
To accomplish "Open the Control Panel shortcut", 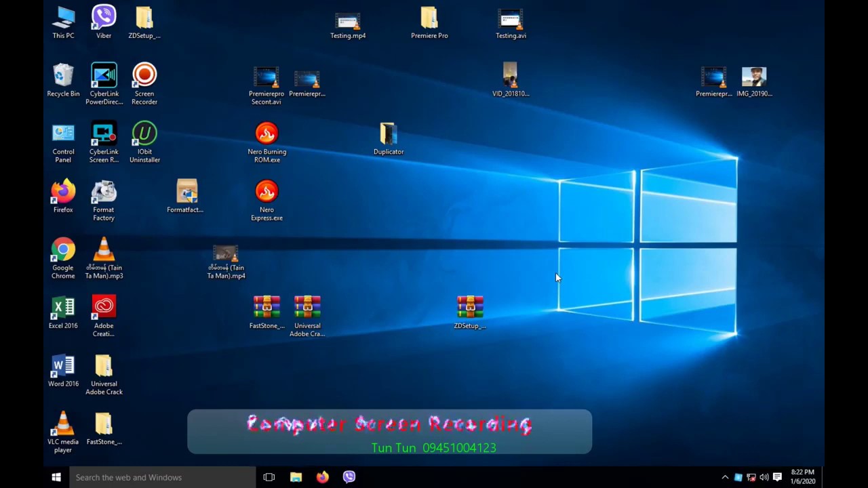I will click(63, 142).
